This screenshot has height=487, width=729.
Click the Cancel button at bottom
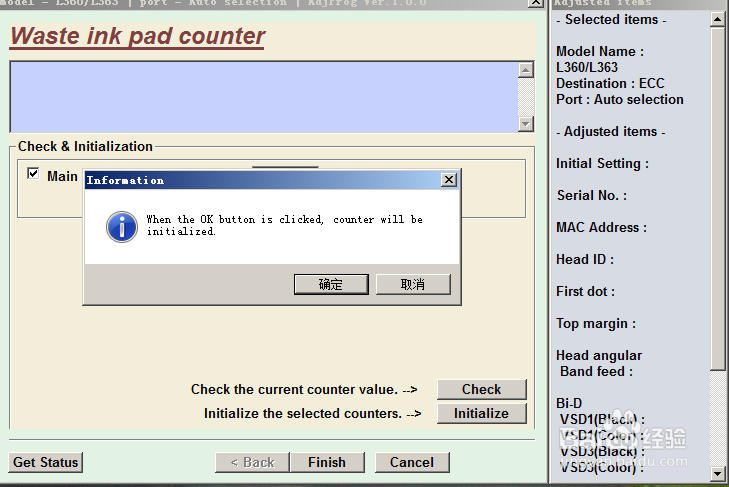[412, 462]
